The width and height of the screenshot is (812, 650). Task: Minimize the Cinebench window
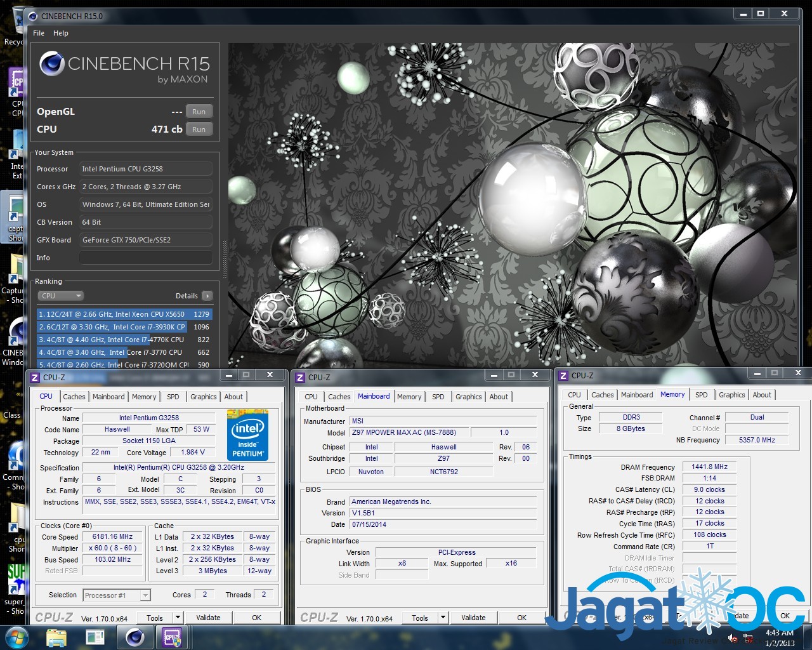[x=743, y=14]
